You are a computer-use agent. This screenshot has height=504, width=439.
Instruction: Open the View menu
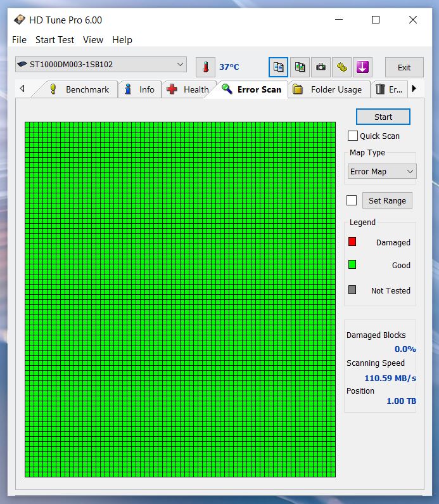tap(92, 39)
